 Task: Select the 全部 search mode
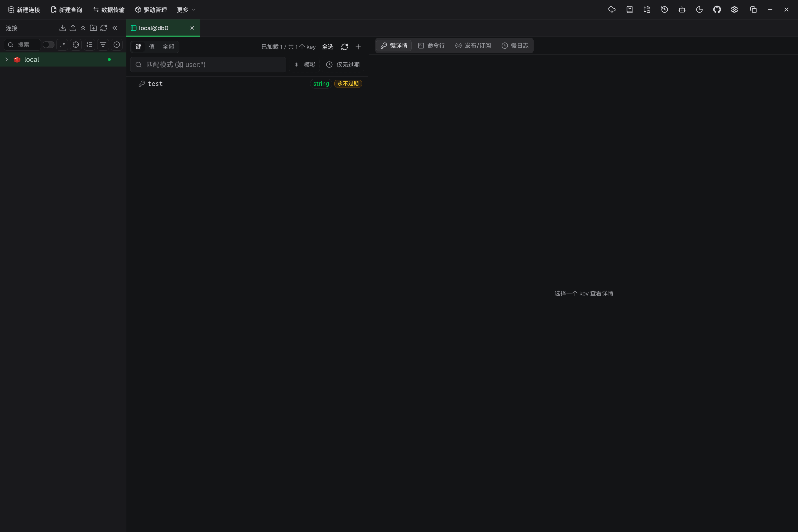(x=168, y=47)
